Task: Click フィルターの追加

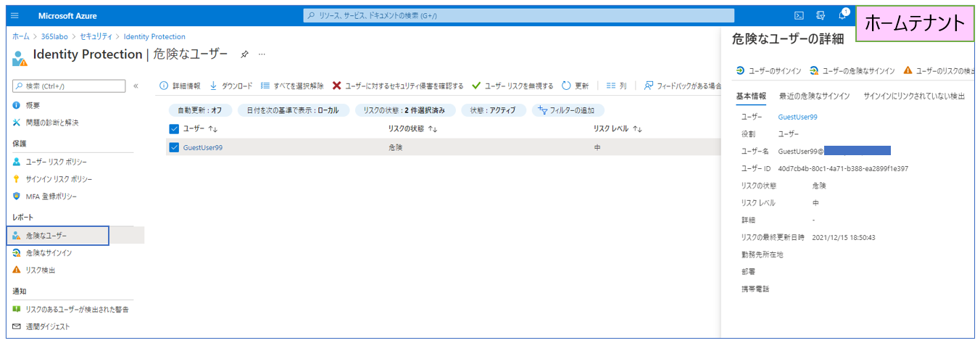Action: click(568, 110)
